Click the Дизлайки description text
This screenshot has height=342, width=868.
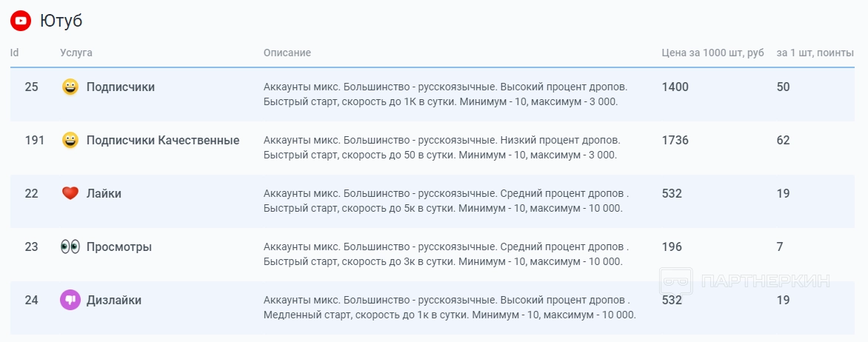(x=449, y=308)
